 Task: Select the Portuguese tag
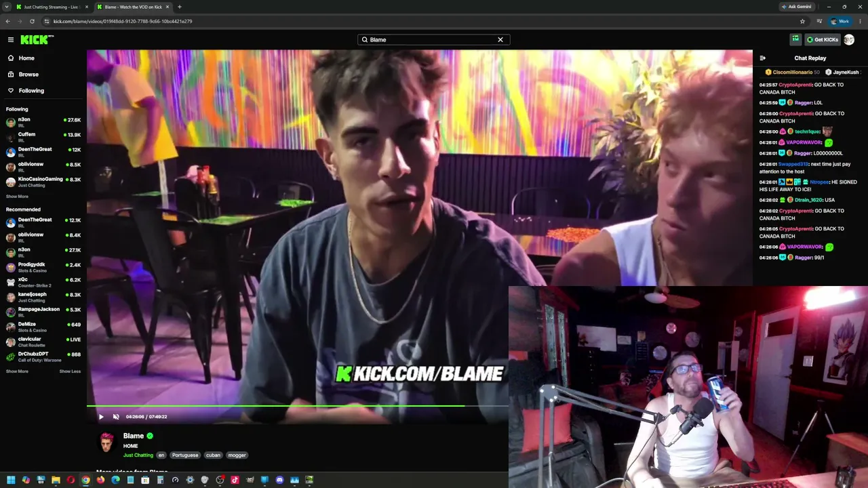pyautogui.click(x=184, y=455)
